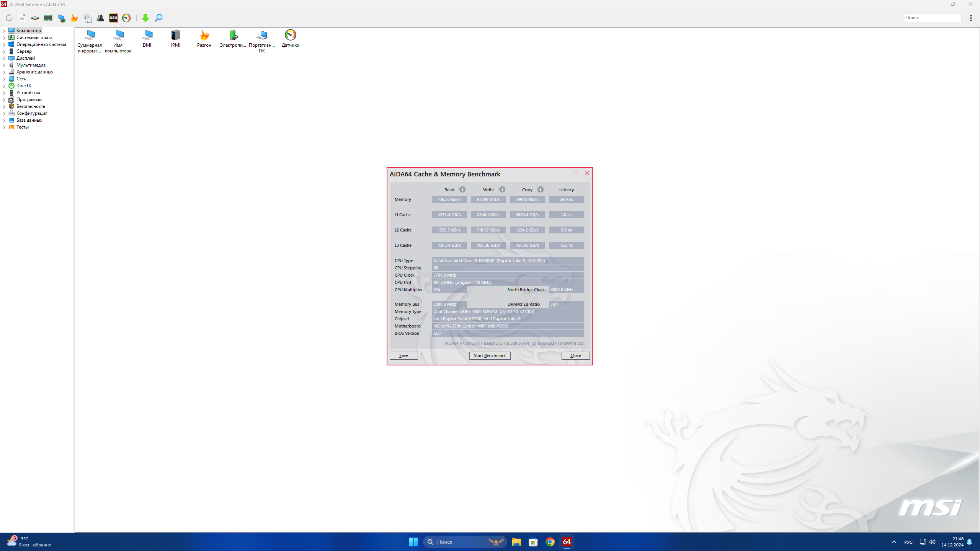Open the Разгон flame icon in main pane

coord(204,36)
